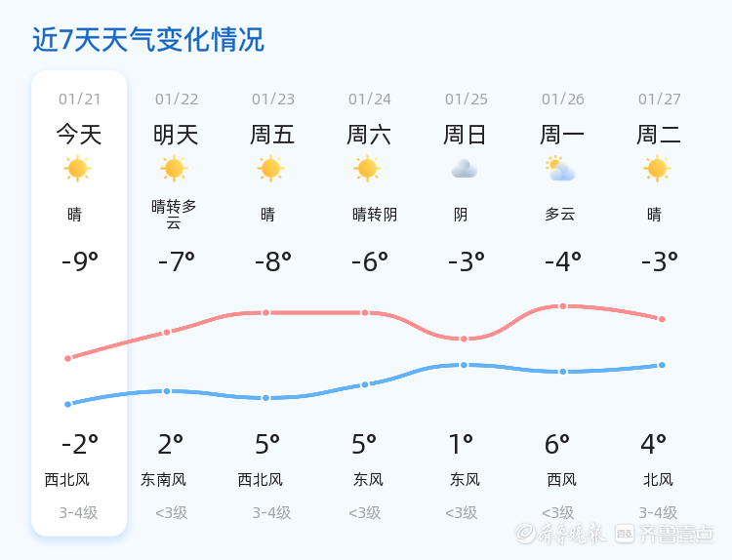Click the 齐鲁壹点 watermark logo
This screenshot has height=560, width=732.
pos(677,533)
